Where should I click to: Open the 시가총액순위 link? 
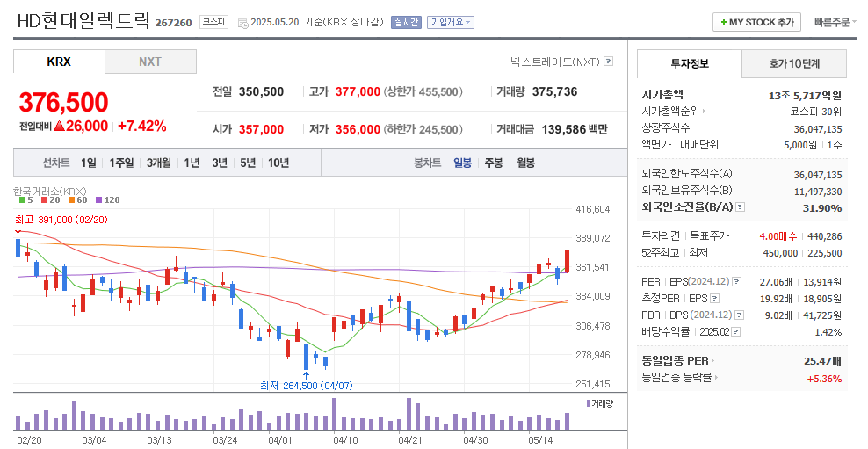pyautogui.click(x=670, y=112)
